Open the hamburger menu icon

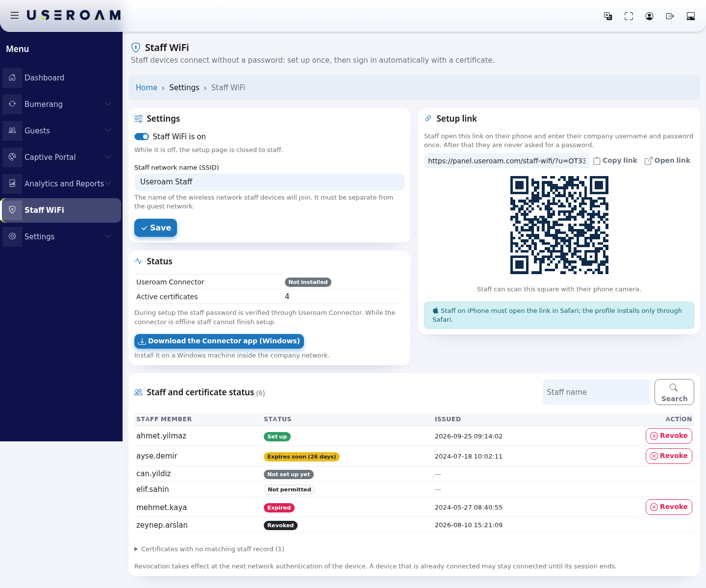[x=15, y=16]
